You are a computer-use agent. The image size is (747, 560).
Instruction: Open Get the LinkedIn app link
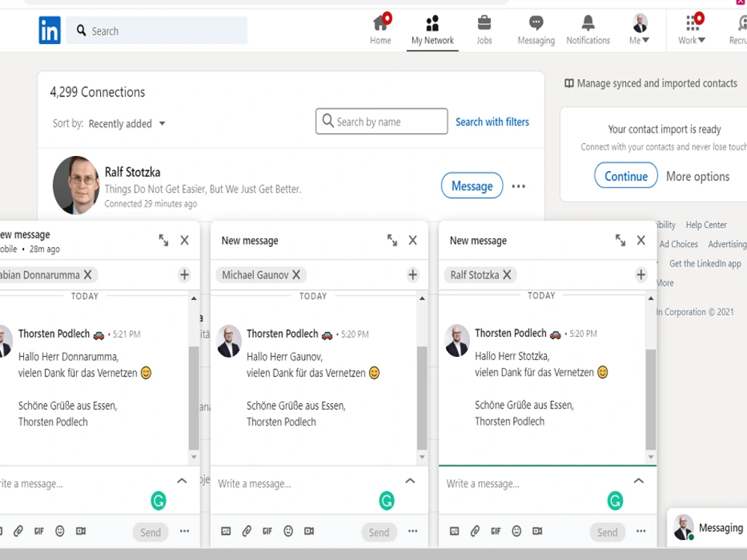tap(705, 264)
